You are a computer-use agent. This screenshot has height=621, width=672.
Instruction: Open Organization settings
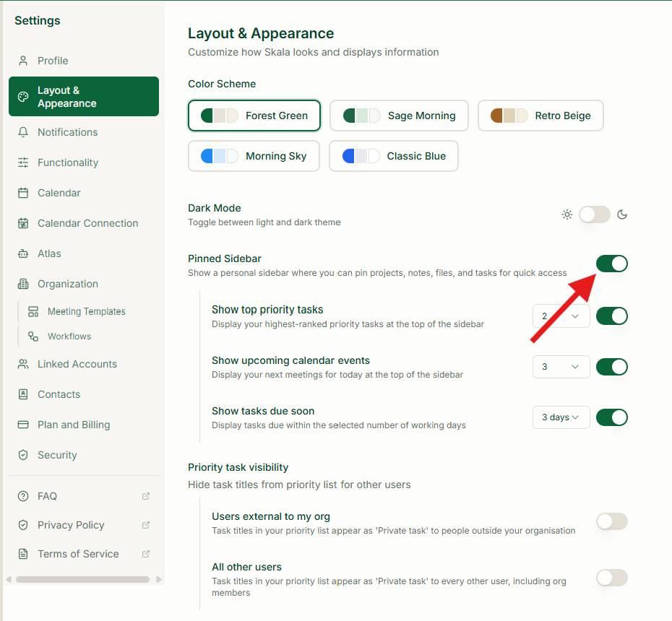click(84, 285)
